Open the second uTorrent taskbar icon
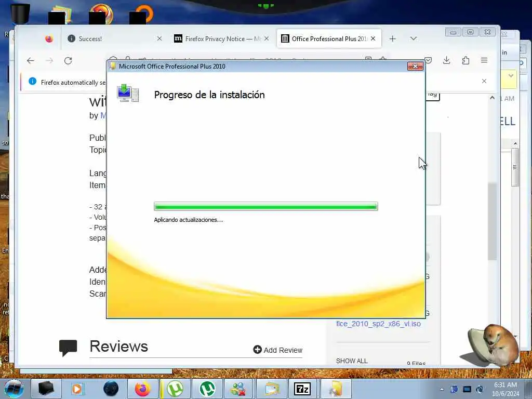This screenshot has height=399, width=532. click(207, 389)
